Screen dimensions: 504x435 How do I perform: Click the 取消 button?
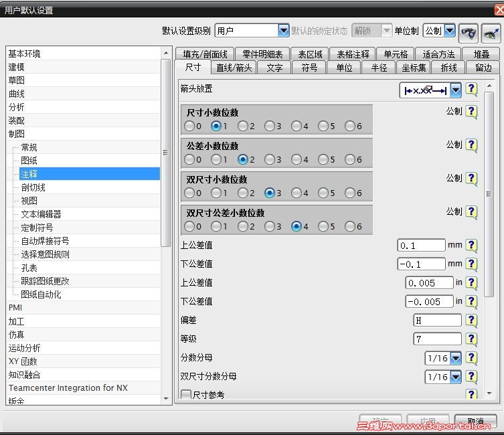click(476, 420)
